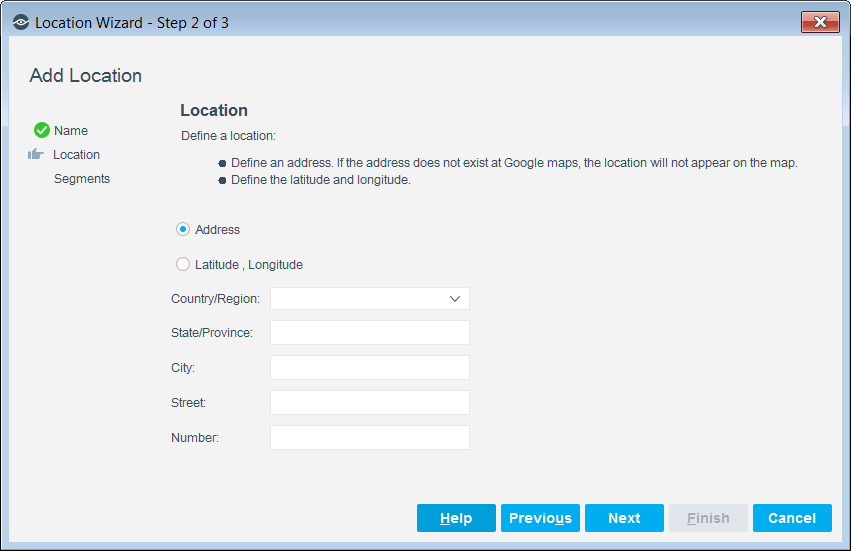Screen dimensions: 851x551
Task: Click the Number input field
Action: point(370,438)
